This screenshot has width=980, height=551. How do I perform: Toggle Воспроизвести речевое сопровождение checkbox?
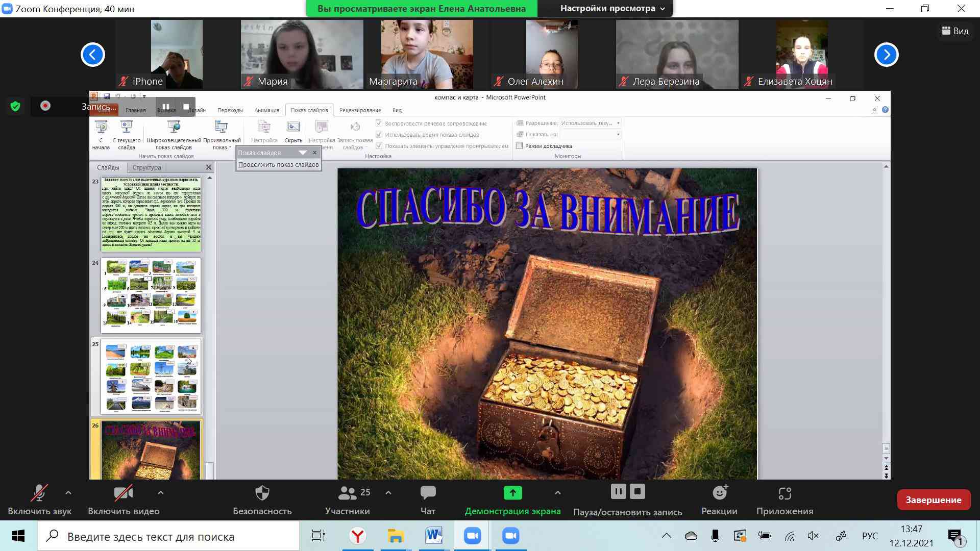click(x=379, y=123)
